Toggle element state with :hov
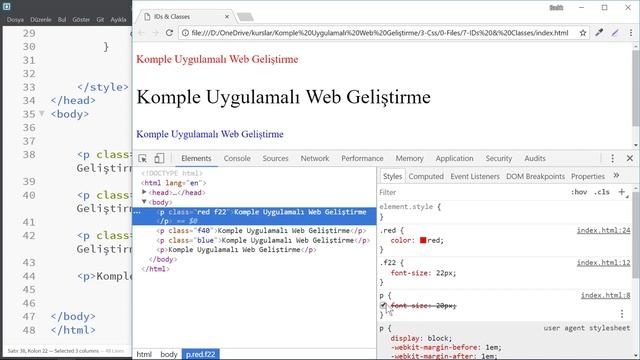 click(579, 192)
